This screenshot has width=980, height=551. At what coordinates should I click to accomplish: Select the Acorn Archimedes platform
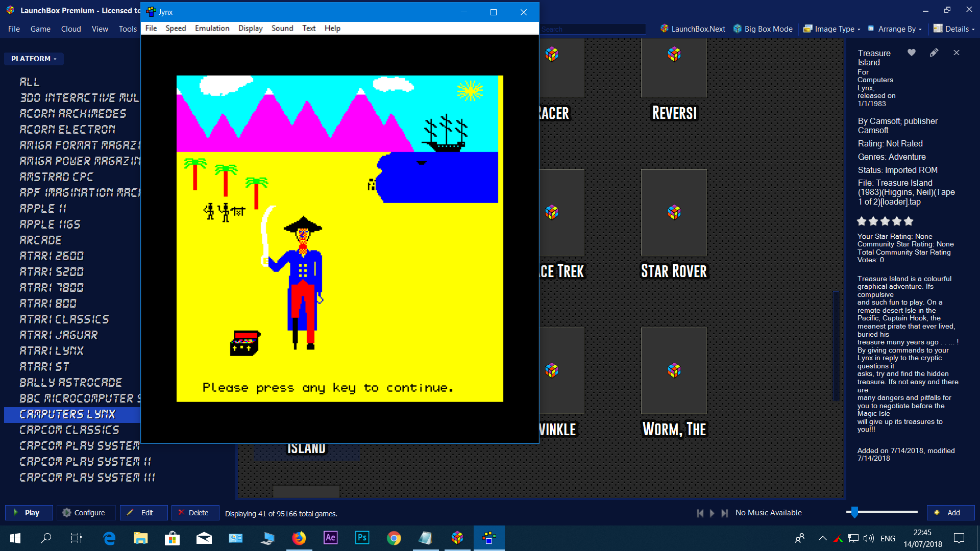point(72,114)
